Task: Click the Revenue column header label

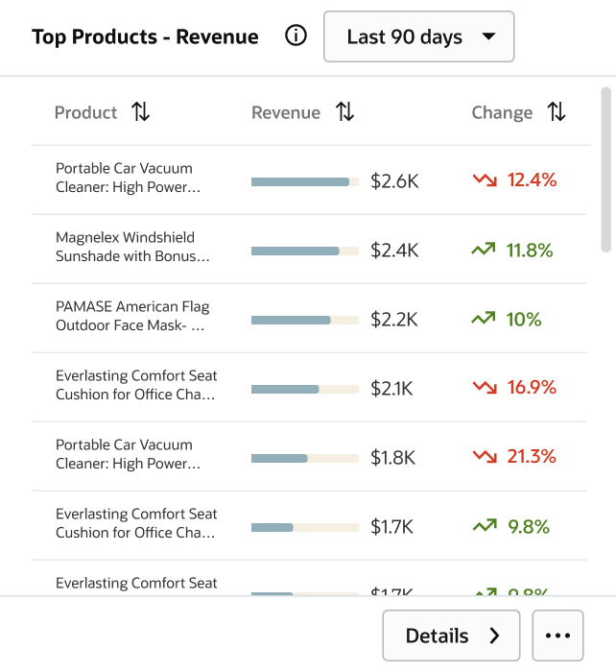Action: coord(286,112)
